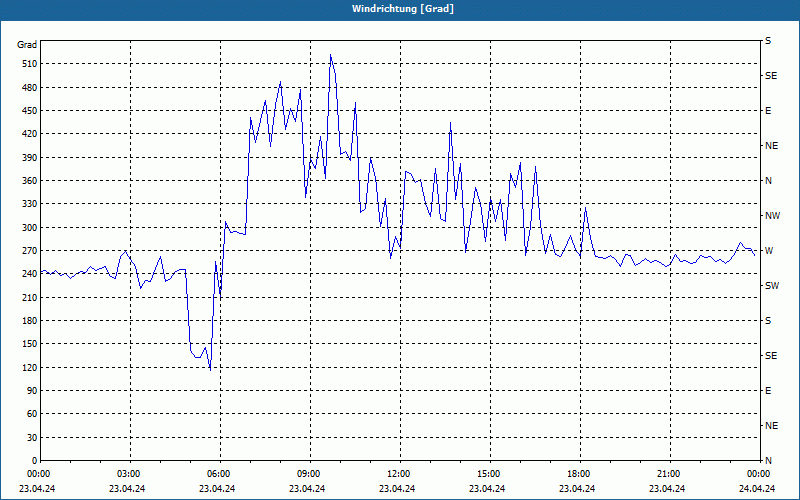Click the 420 degree axis label
This screenshot has height=500, width=800.
(x=29, y=134)
